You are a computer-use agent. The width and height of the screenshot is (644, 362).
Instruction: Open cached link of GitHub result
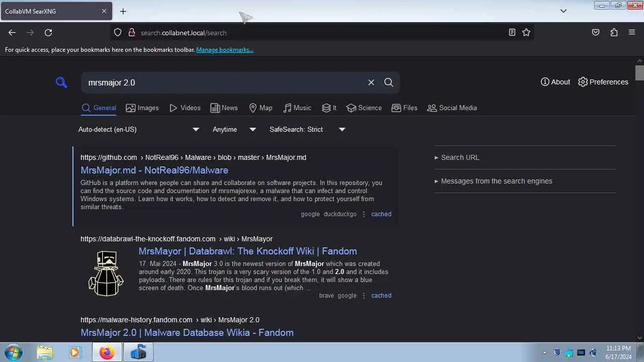click(x=381, y=214)
